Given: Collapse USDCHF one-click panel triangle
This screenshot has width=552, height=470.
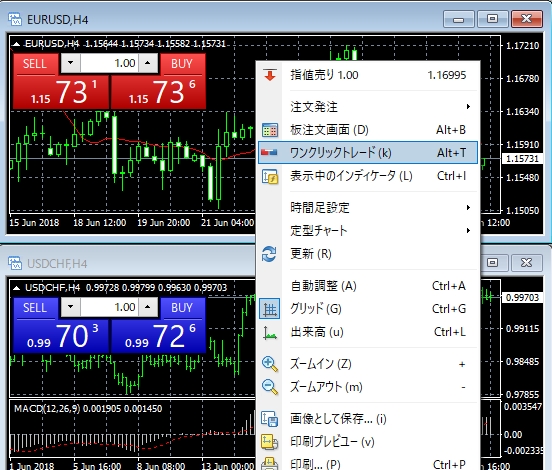Looking at the screenshot, I should [x=16, y=288].
